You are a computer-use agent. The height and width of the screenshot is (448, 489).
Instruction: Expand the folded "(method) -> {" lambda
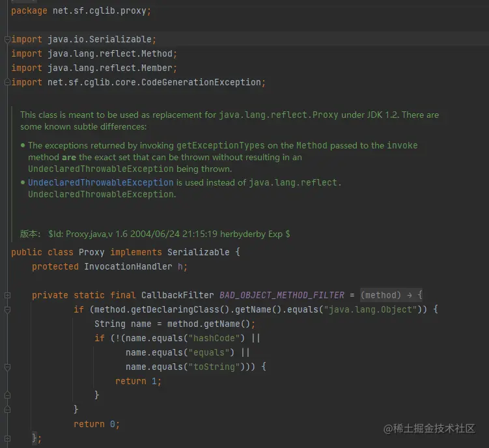tap(391, 295)
